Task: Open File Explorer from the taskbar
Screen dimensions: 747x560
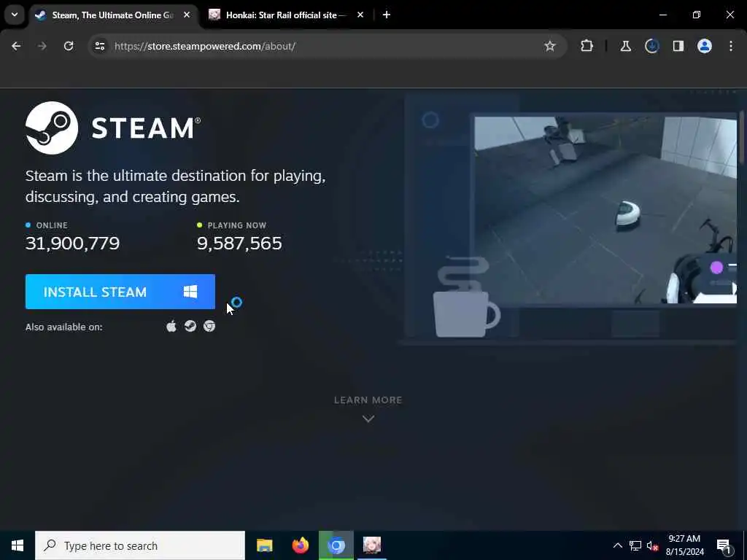Action: point(264,545)
